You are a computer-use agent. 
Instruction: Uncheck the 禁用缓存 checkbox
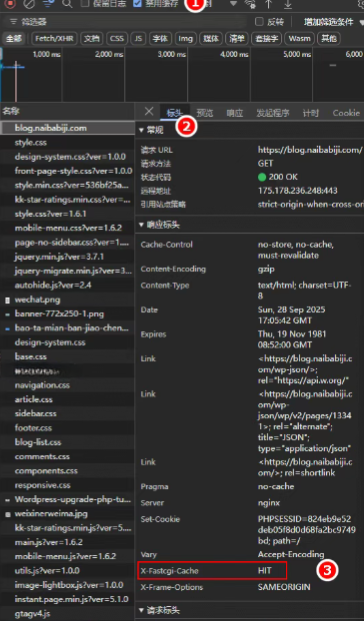137,4
